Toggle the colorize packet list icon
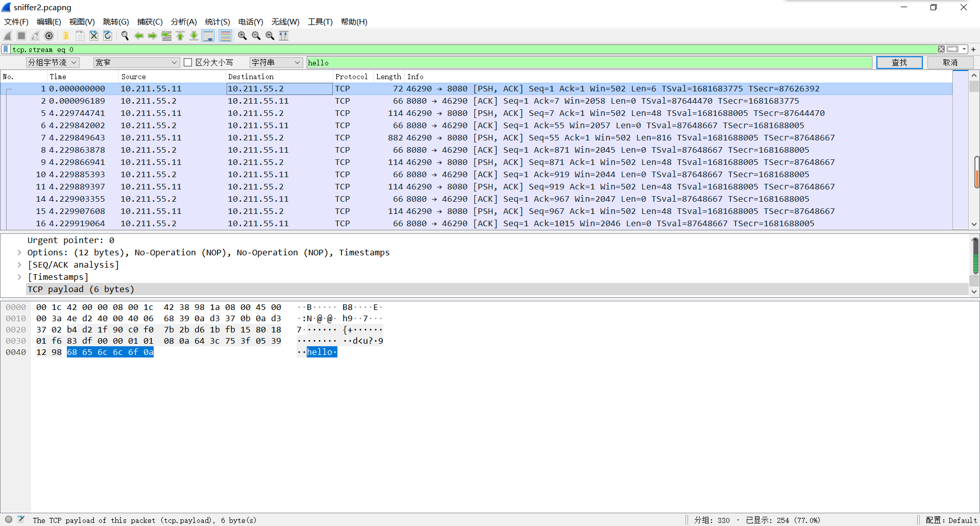Viewport: 980px width, 526px height. click(x=225, y=36)
